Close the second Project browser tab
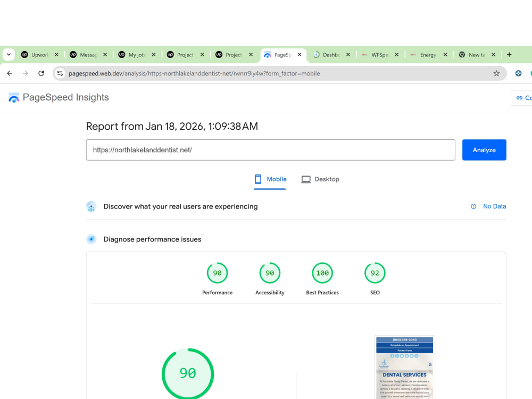 (x=251, y=55)
